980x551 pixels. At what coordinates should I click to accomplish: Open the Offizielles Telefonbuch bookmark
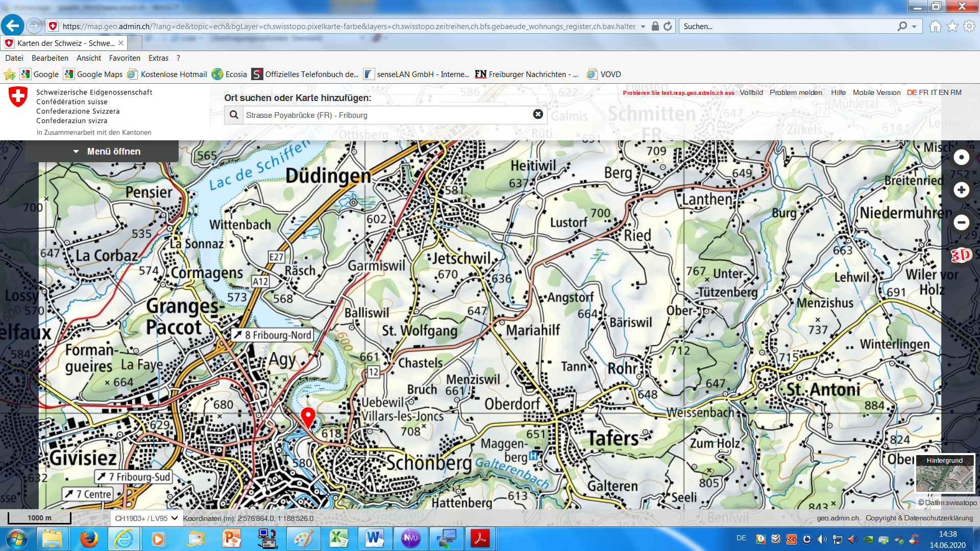click(x=305, y=74)
